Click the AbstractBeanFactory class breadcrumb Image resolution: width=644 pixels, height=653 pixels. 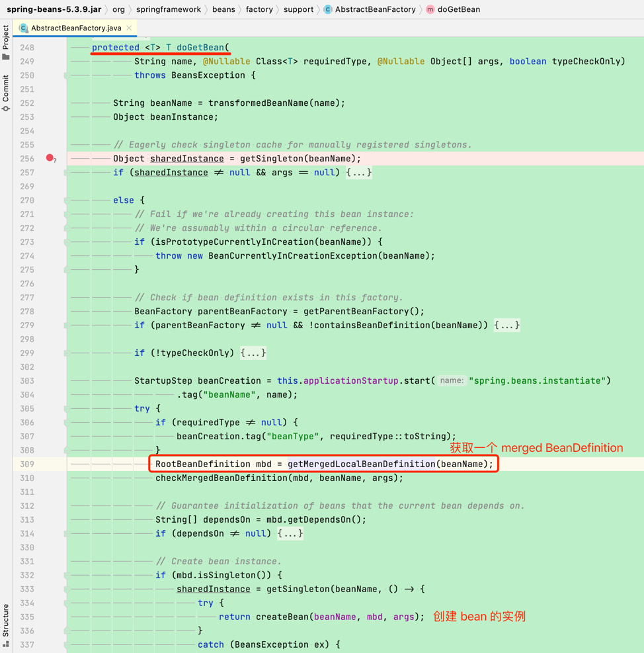point(370,9)
